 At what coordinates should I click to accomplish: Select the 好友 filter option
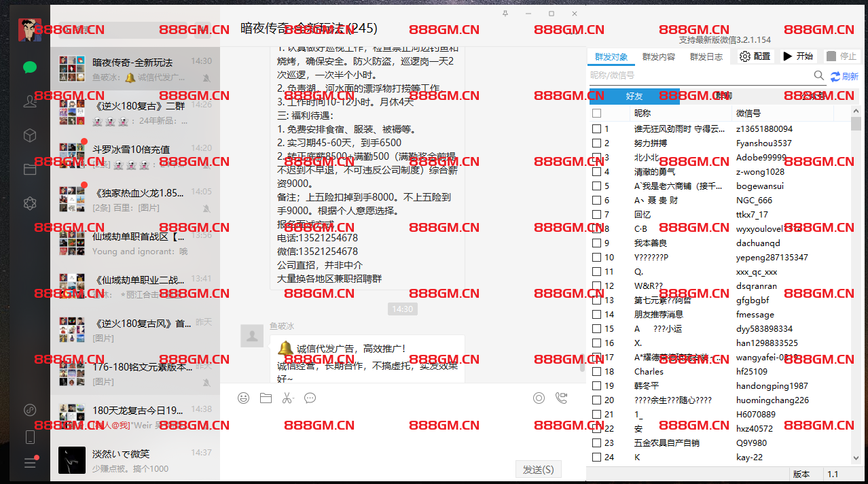634,96
